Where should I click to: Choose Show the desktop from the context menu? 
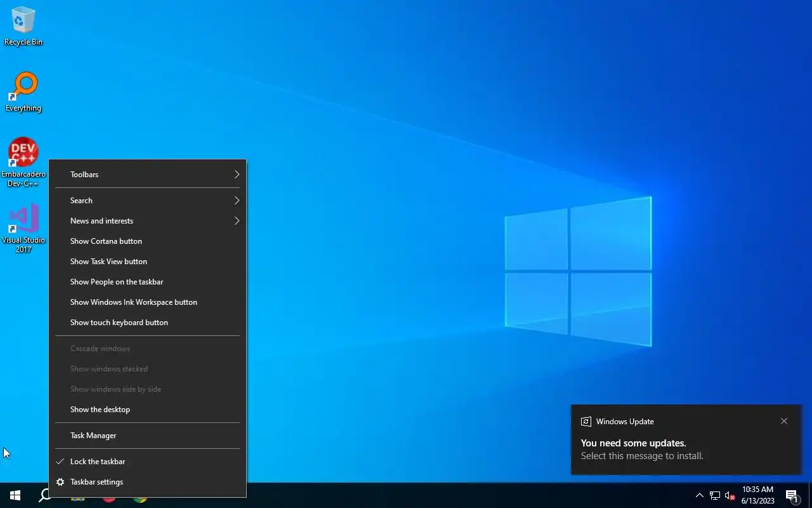(147, 410)
